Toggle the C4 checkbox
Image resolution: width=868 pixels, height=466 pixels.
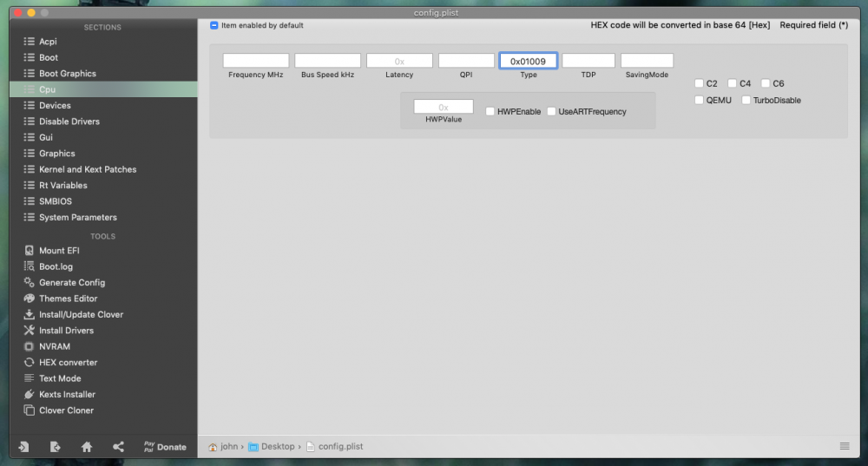click(x=733, y=83)
